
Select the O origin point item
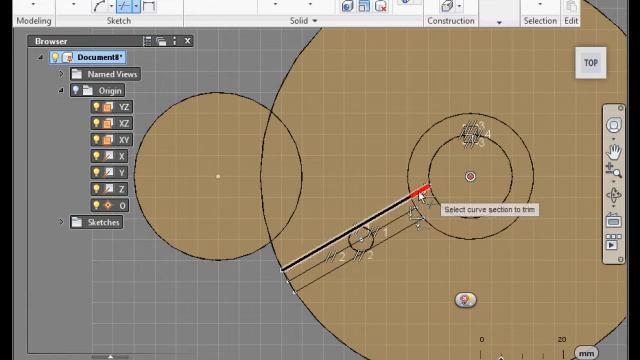(x=109, y=205)
